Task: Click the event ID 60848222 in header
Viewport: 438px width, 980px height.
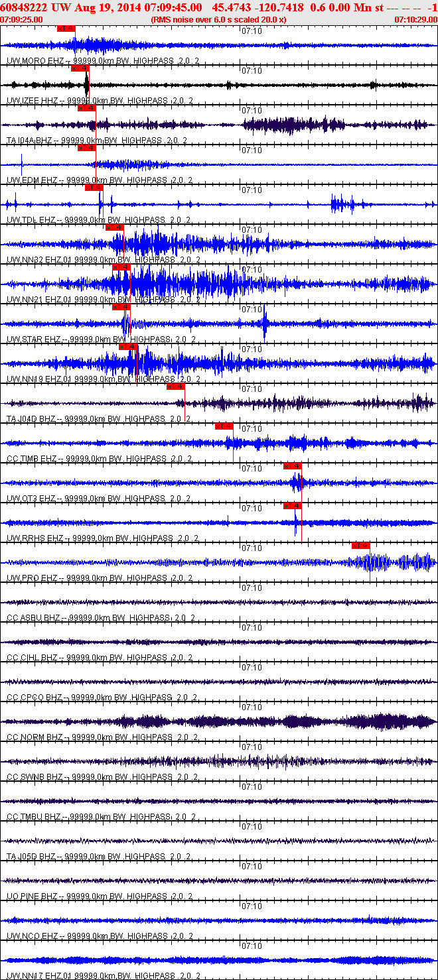Action: [24, 7]
